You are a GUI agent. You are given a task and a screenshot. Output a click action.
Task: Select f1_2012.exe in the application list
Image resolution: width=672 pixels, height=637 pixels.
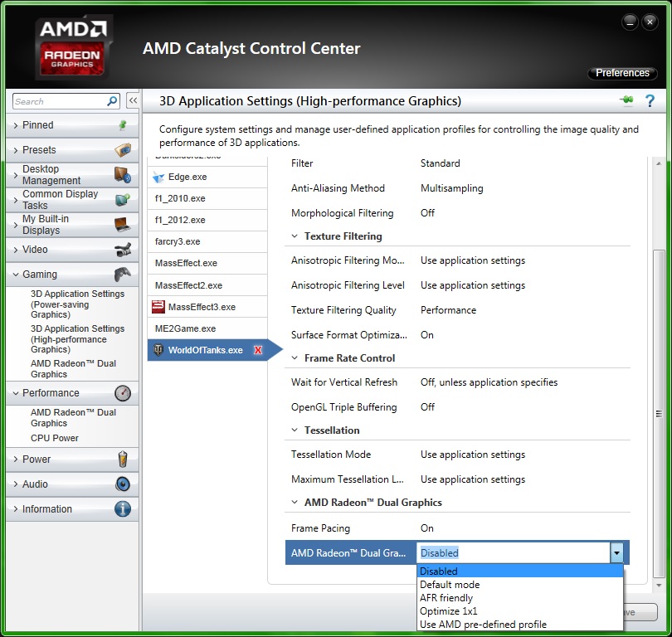pos(207,220)
